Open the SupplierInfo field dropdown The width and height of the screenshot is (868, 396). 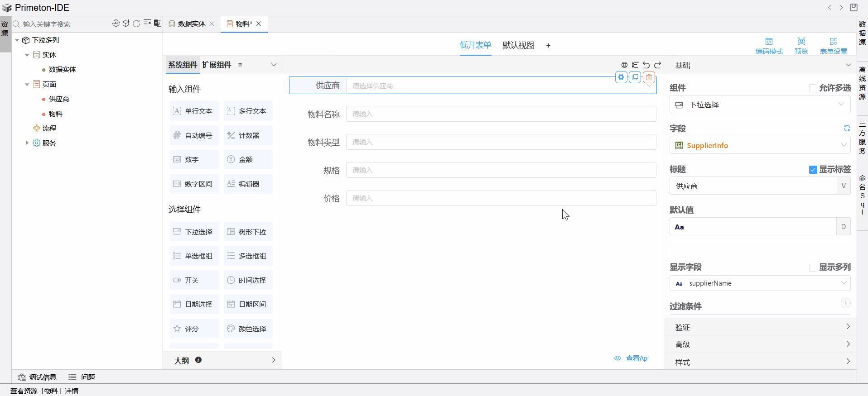point(760,145)
